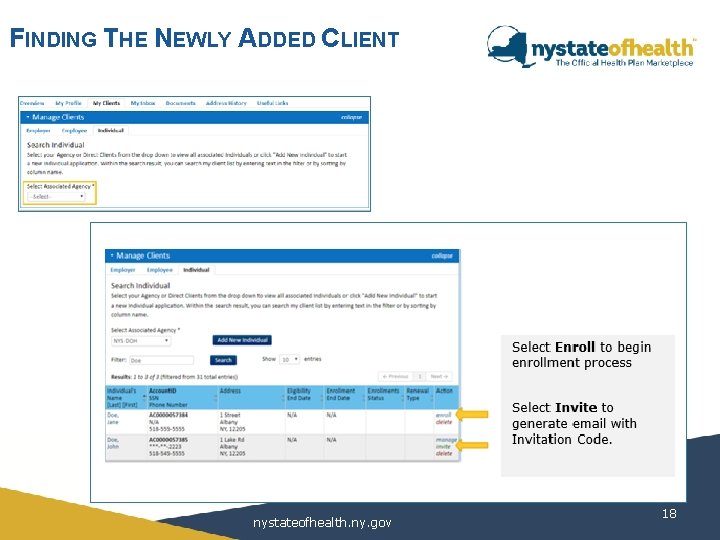Viewport: 720px width, 540px height.
Task: Switch to the Documents tab
Action: click(x=180, y=103)
